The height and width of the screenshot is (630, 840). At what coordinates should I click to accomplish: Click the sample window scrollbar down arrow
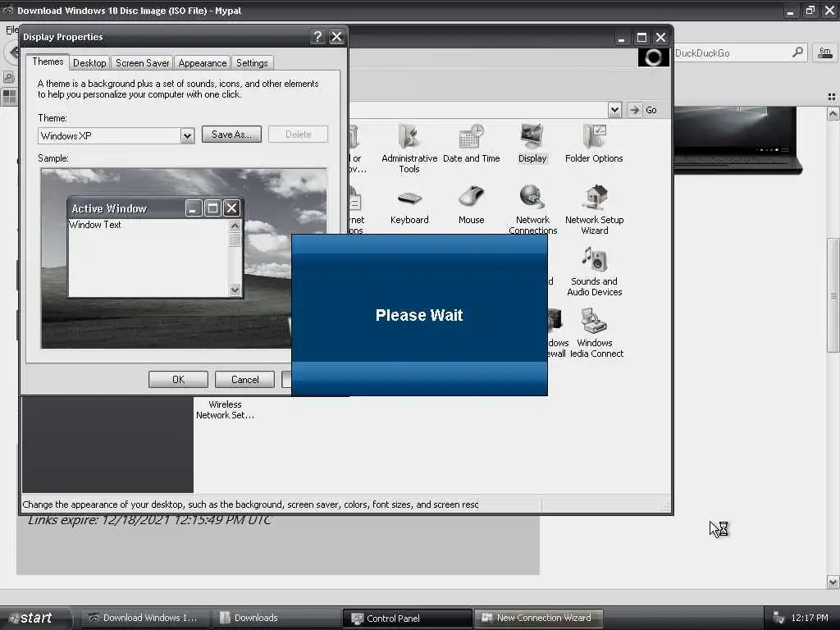tap(235, 290)
